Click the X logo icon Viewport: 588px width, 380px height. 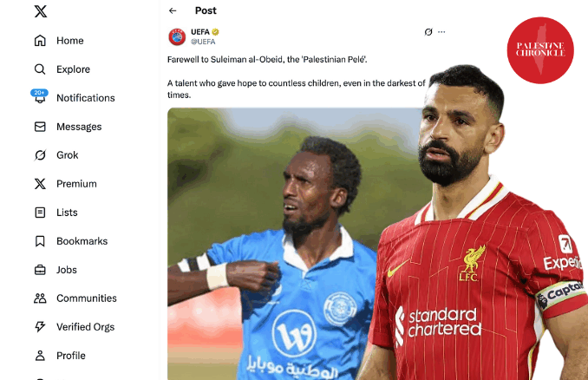coord(40,12)
